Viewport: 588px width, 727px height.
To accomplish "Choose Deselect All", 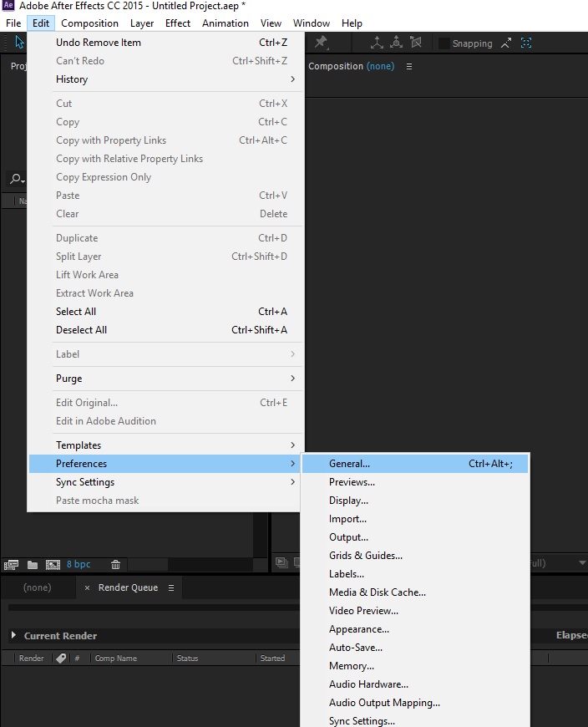I will click(x=165, y=330).
